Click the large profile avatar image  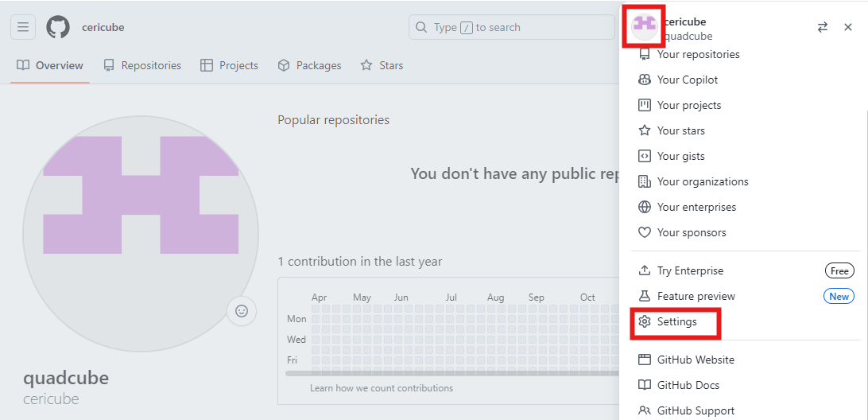tap(141, 233)
